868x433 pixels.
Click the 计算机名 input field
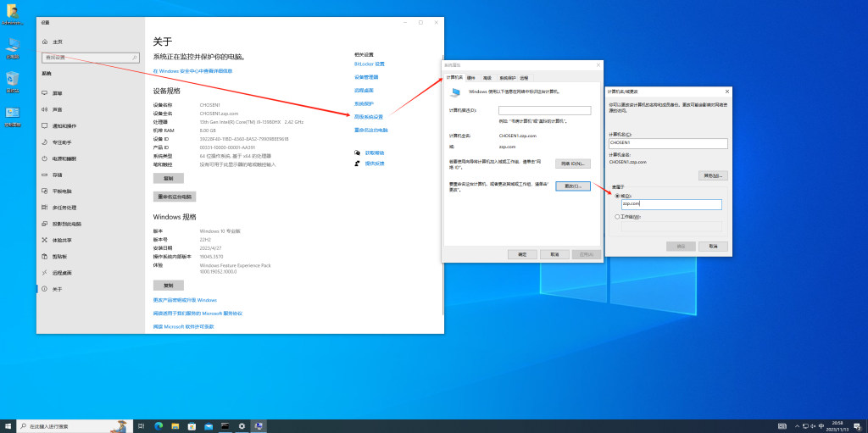tap(667, 143)
